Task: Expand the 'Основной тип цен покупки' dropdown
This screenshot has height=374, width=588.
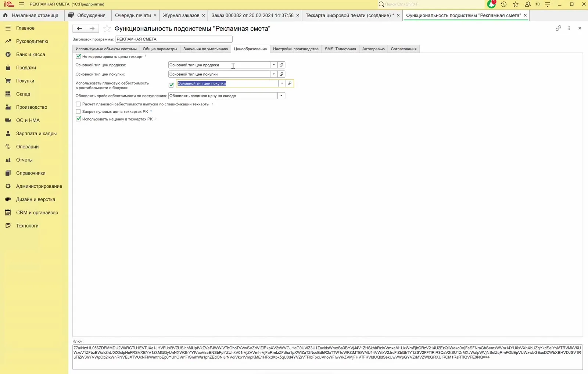Action: point(274,74)
